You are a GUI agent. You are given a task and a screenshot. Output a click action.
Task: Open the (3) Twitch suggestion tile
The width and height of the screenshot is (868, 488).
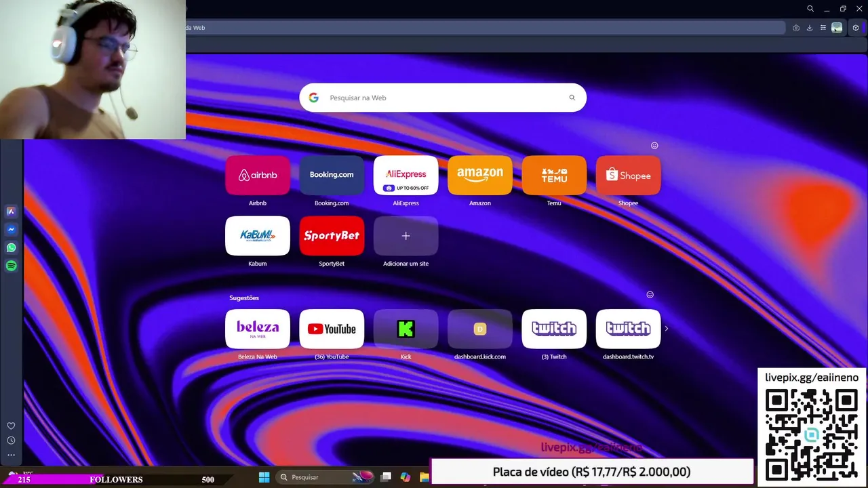[x=554, y=329]
